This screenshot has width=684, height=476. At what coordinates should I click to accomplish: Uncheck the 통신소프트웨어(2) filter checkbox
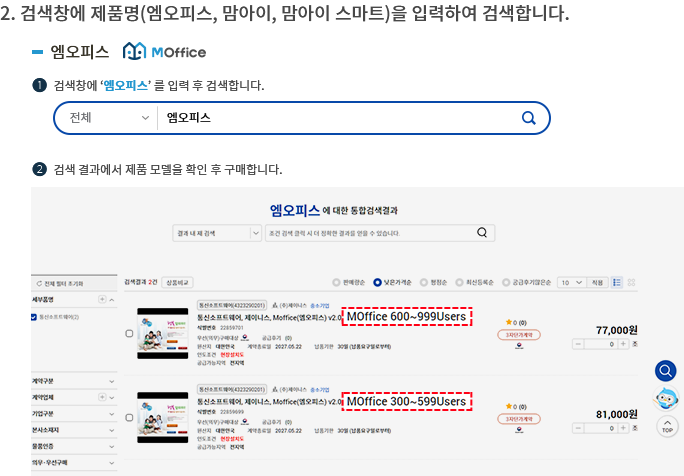click(x=34, y=317)
